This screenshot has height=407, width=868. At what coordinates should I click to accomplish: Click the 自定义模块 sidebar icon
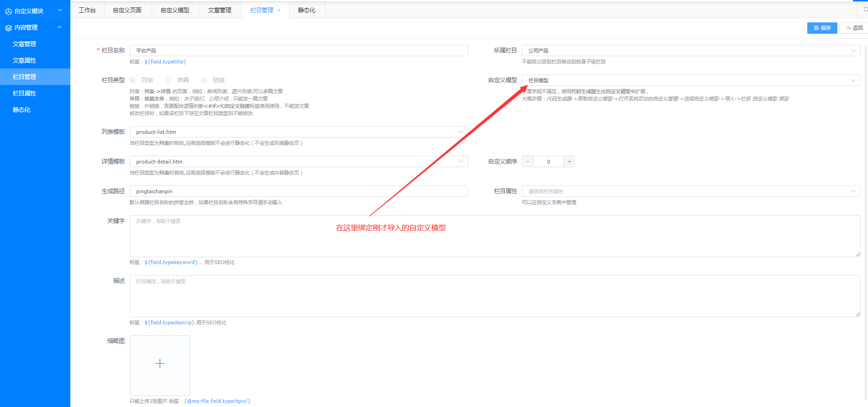[8, 11]
